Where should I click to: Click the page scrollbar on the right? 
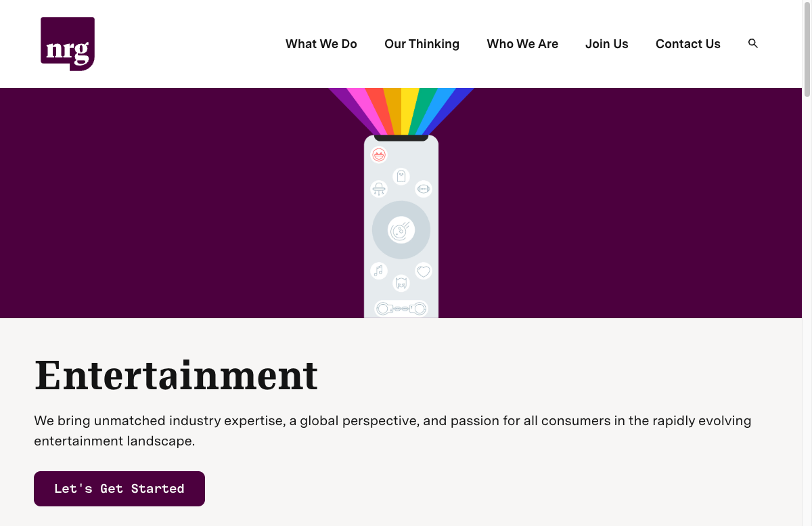(807, 47)
